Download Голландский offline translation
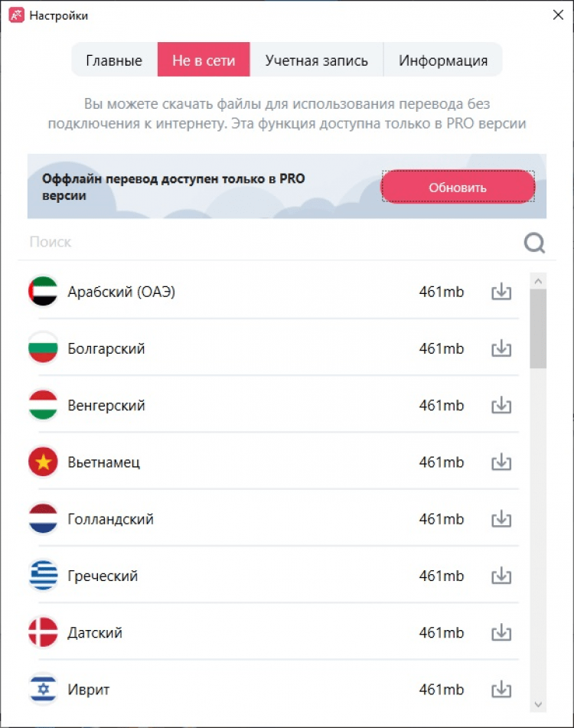The height and width of the screenshot is (728, 574). tap(501, 519)
